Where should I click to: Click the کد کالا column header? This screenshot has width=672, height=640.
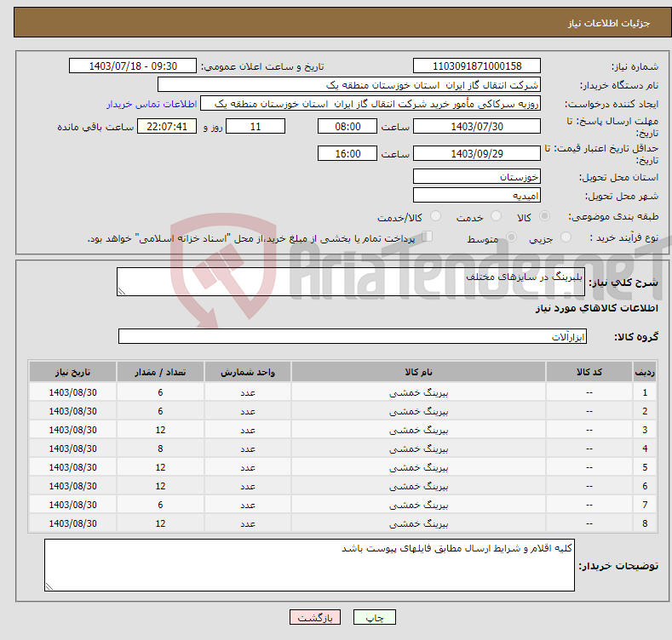[x=589, y=372]
